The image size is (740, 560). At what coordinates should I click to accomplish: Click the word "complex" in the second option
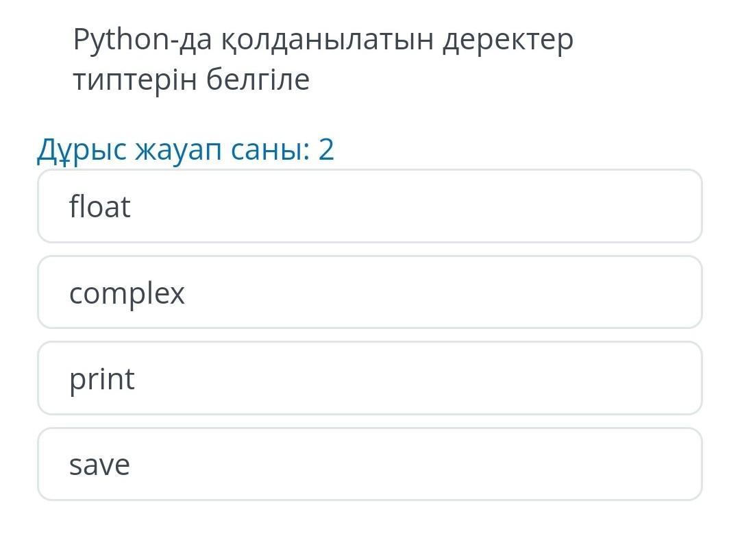coord(127,294)
